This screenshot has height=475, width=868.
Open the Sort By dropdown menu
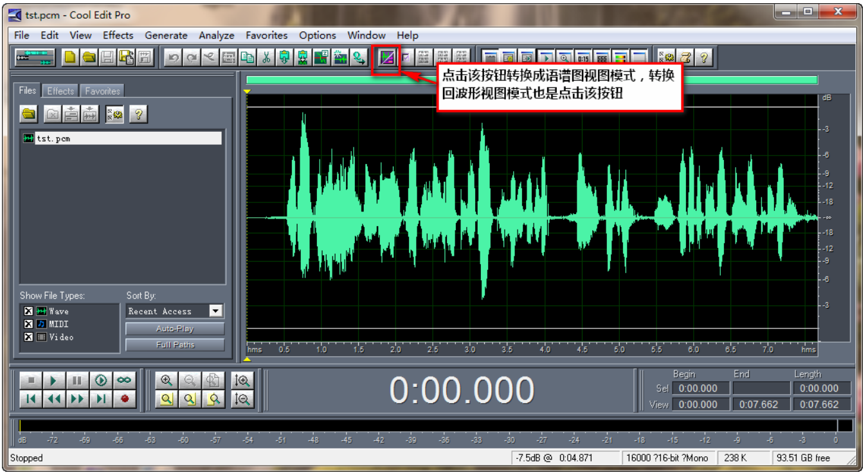pyautogui.click(x=217, y=310)
